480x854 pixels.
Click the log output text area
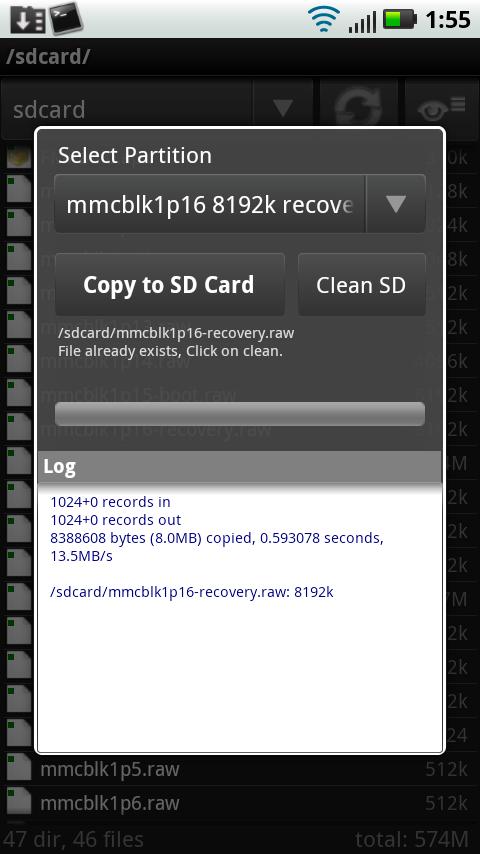239,617
